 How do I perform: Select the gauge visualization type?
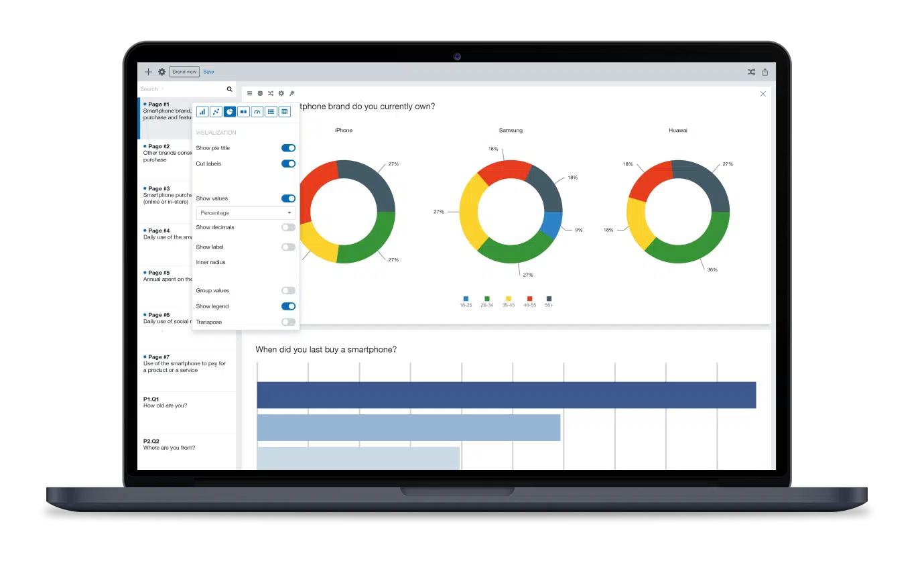pos(257,112)
